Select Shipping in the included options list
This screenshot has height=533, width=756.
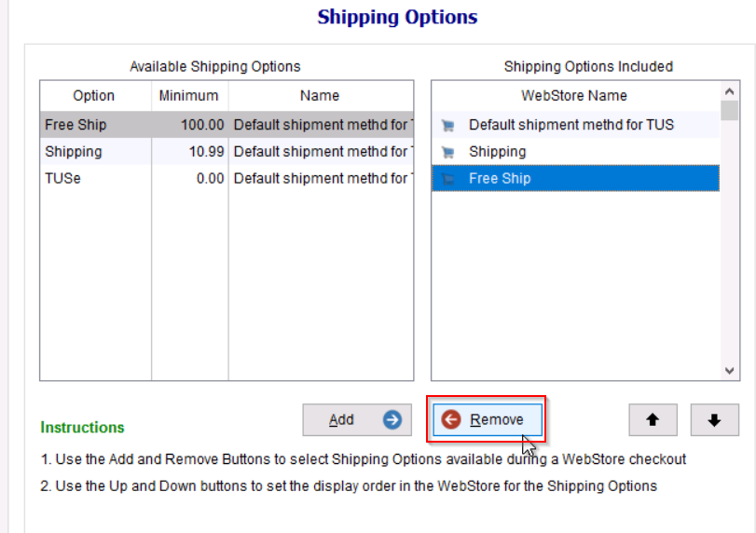click(x=497, y=152)
